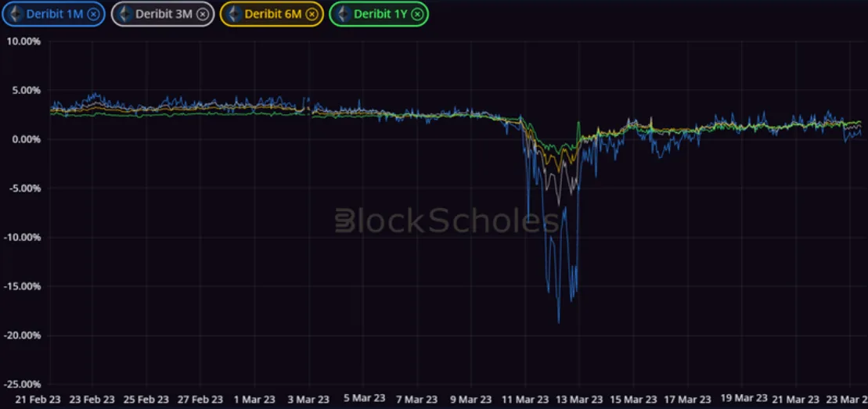Select the Deribit 3M label
This screenshot has width=868, height=409.
pos(164,14)
